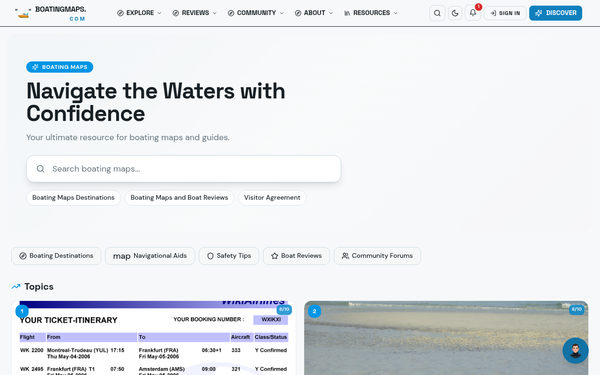Click the red notification count badge
Image resolution: width=600 pixels, height=375 pixels.
point(478,7)
